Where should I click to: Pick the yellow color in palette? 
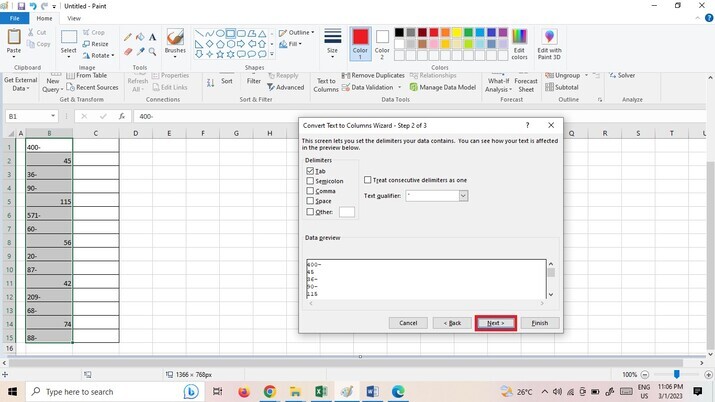456,32
